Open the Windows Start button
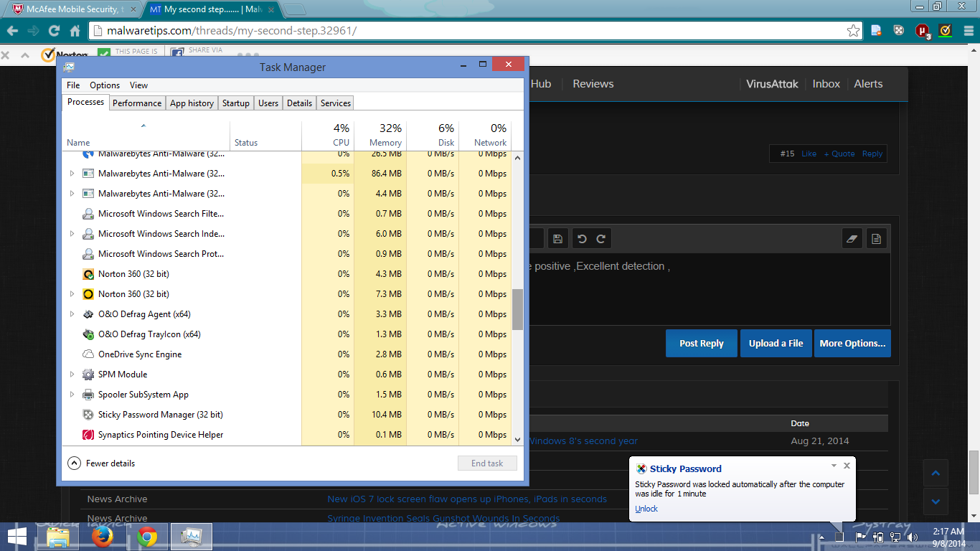The height and width of the screenshot is (551, 980). (x=17, y=536)
